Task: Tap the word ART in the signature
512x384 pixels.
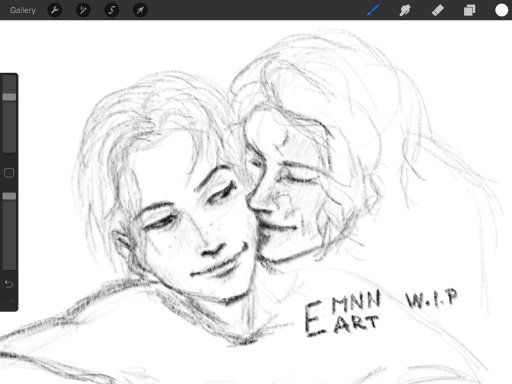Action: coord(356,324)
